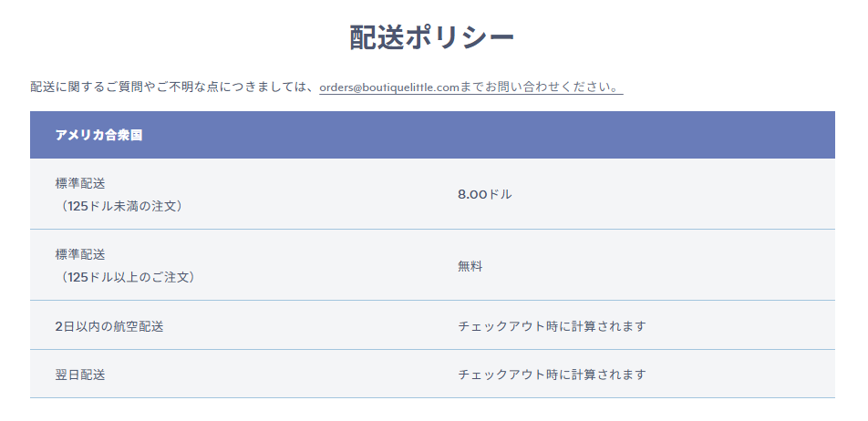This screenshot has height=421, width=868.
Task: Click the 8.00ドル price cell
Action: click(x=485, y=194)
